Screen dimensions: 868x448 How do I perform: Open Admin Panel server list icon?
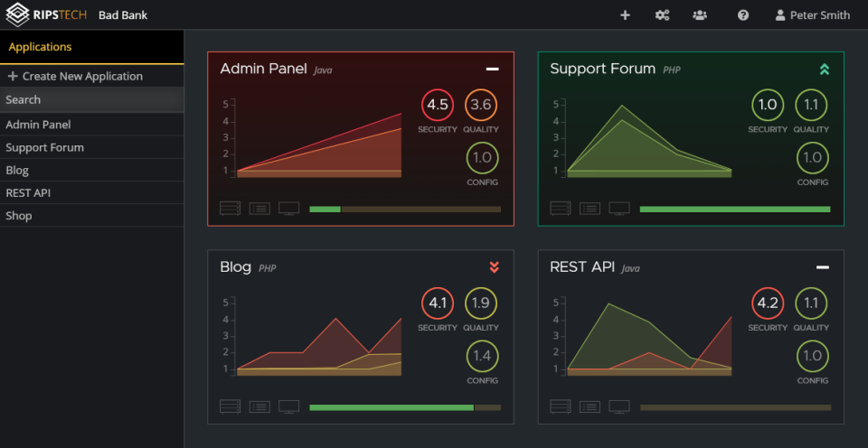click(230, 209)
